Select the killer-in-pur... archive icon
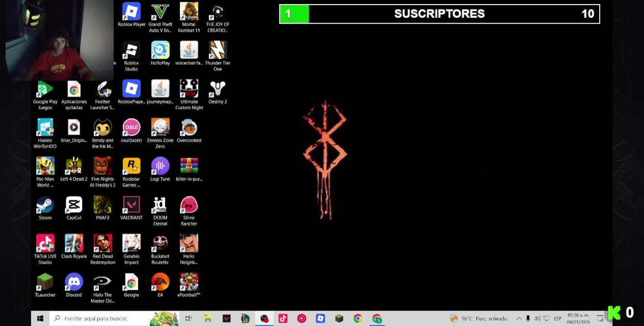 coord(189,170)
